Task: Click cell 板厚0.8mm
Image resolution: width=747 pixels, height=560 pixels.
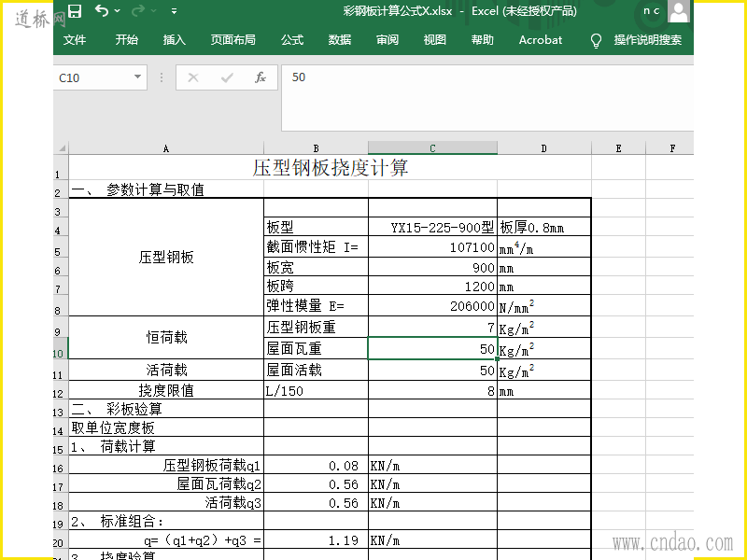Action: coord(544,227)
